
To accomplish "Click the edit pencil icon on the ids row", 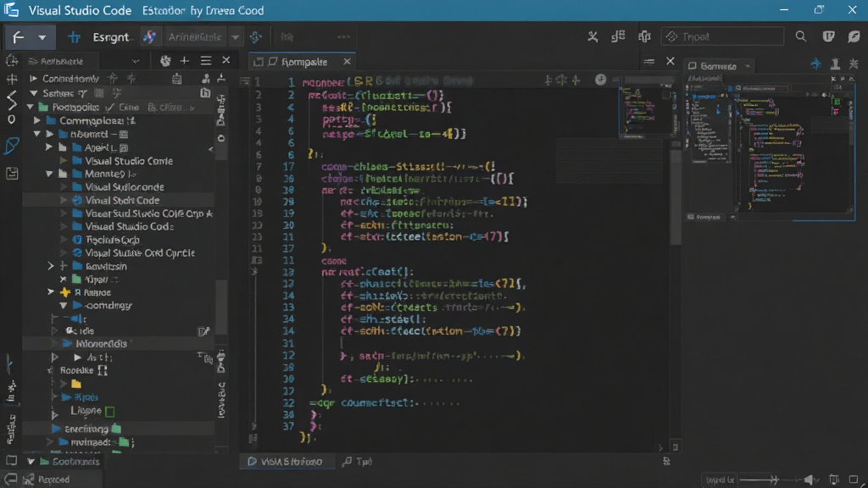I will click(203, 331).
